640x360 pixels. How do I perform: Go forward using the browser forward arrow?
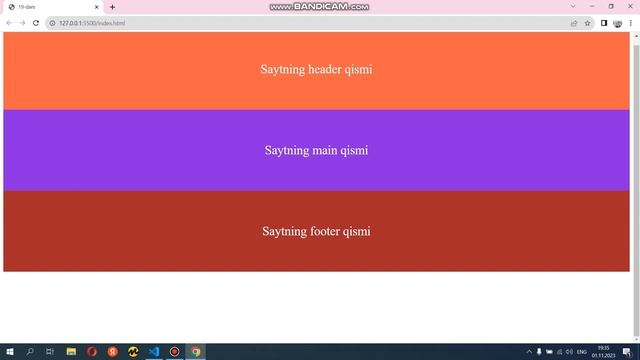[22, 23]
